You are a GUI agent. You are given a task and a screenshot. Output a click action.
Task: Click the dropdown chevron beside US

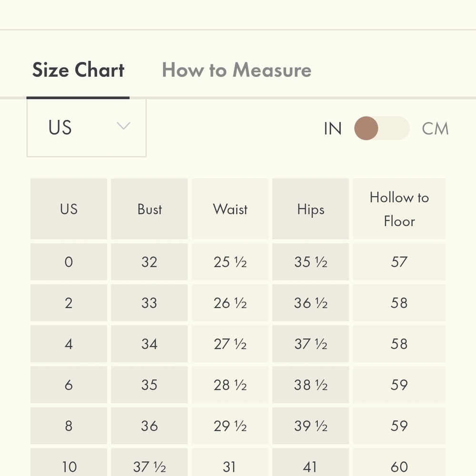point(123,126)
